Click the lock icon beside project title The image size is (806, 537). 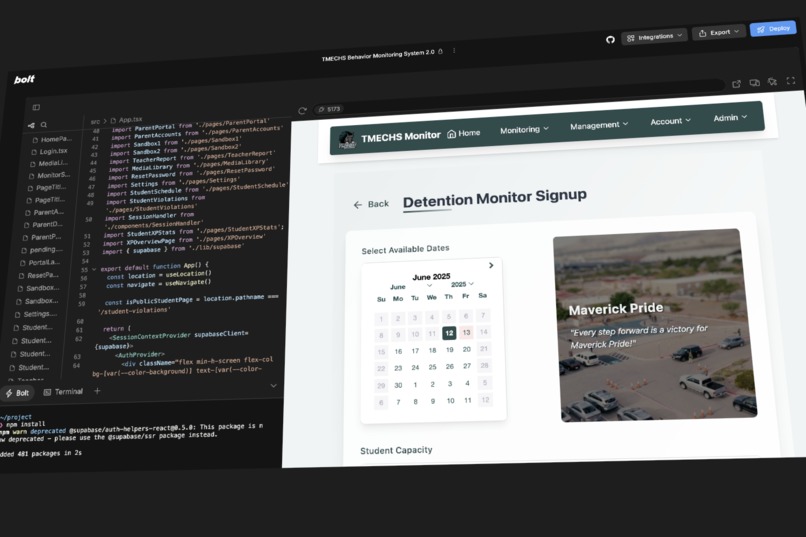pos(441,51)
